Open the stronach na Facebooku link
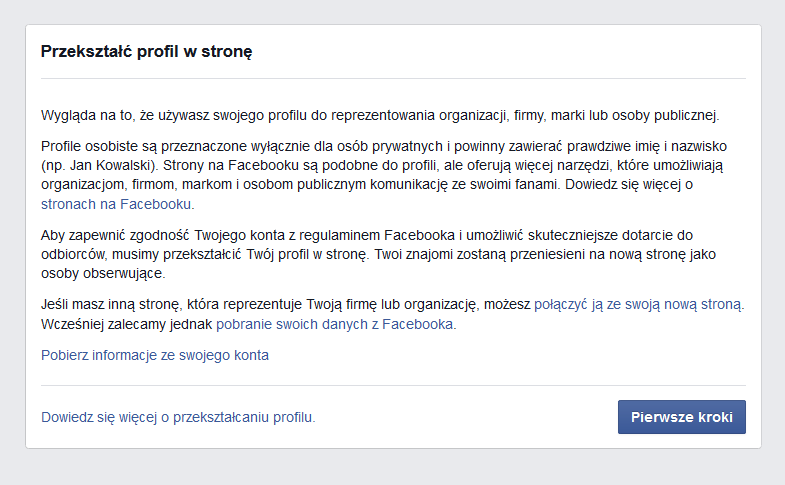The image size is (785, 485). [x=116, y=204]
